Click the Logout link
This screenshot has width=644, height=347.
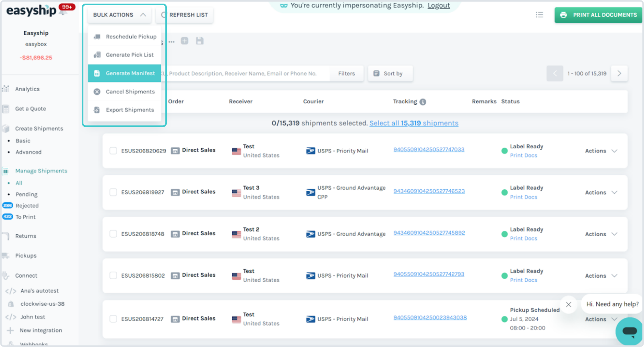(439, 6)
